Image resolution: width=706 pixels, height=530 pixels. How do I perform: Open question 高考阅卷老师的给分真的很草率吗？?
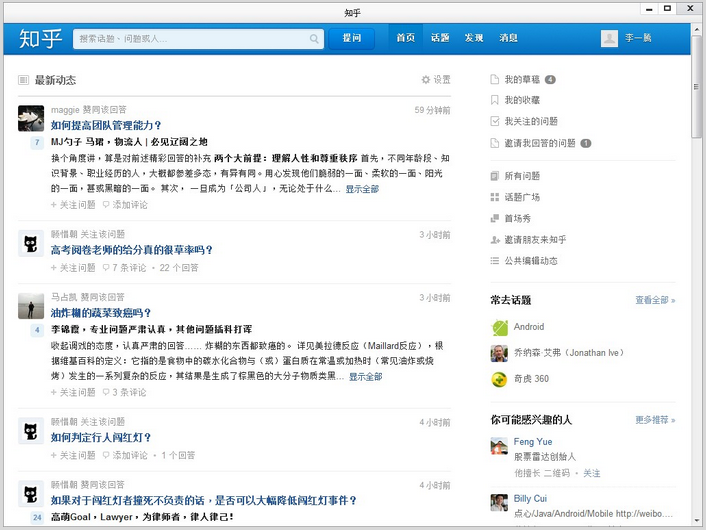point(131,250)
